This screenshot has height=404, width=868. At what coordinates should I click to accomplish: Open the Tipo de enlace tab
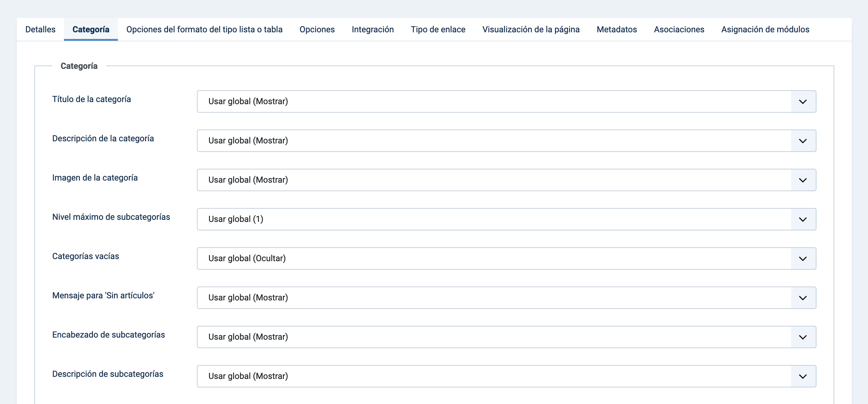[x=438, y=29]
